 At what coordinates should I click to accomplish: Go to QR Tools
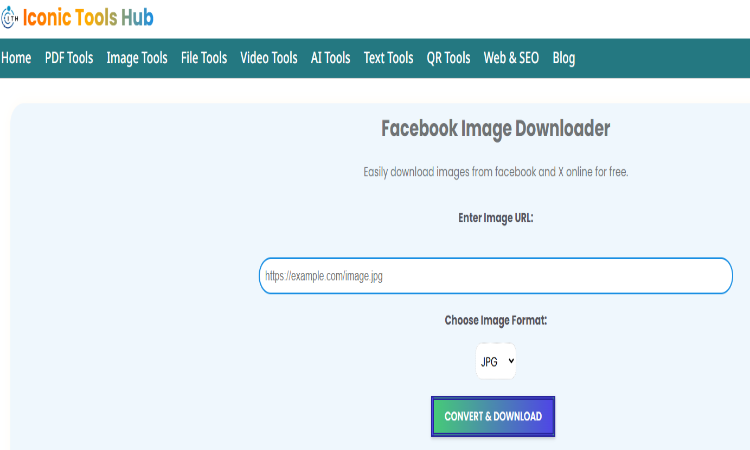click(x=448, y=58)
